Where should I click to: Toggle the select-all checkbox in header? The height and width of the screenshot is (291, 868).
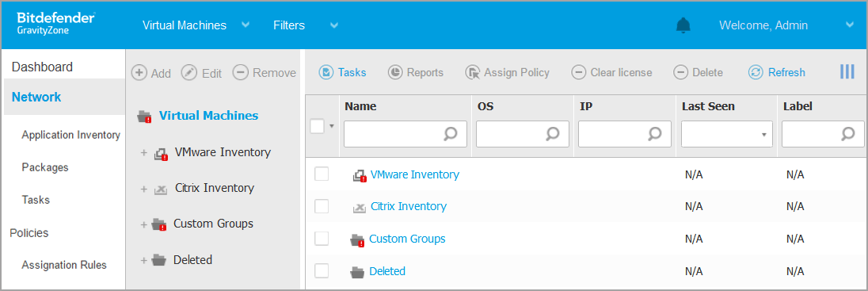point(318,126)
